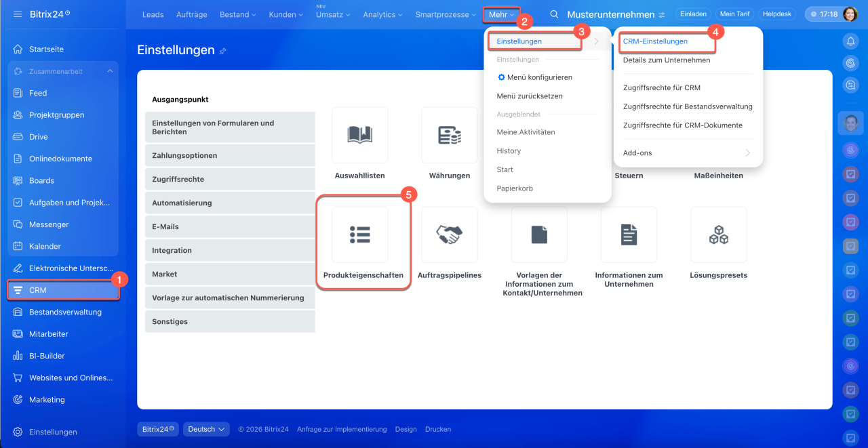The height and width of the screenshot is (448, 868).
Task: Select Details zum Unternehmen
Action: [667, 60]
